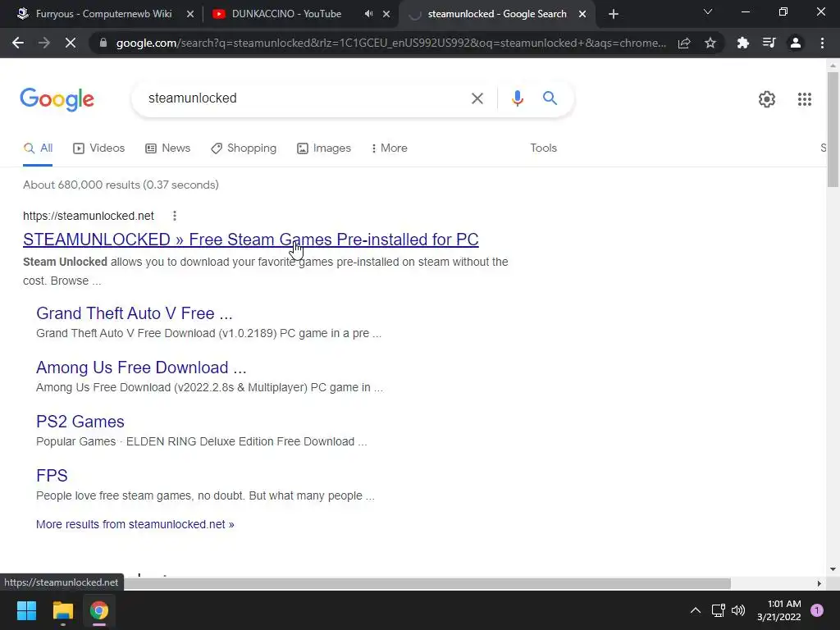Mute the DUNKACCINO tab audio icon
Image resolution: width=840 pixels, height=630 pixels.
[x=368, y=14]
